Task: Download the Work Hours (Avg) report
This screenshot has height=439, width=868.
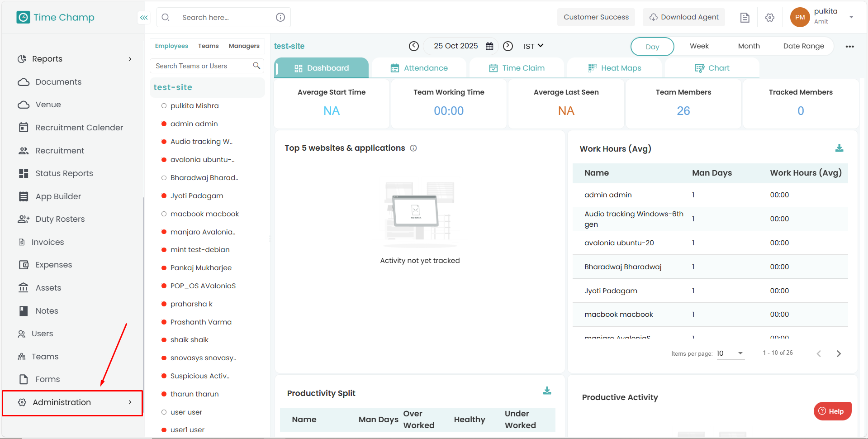Action: pyautogui.click(x=839, y=148)
